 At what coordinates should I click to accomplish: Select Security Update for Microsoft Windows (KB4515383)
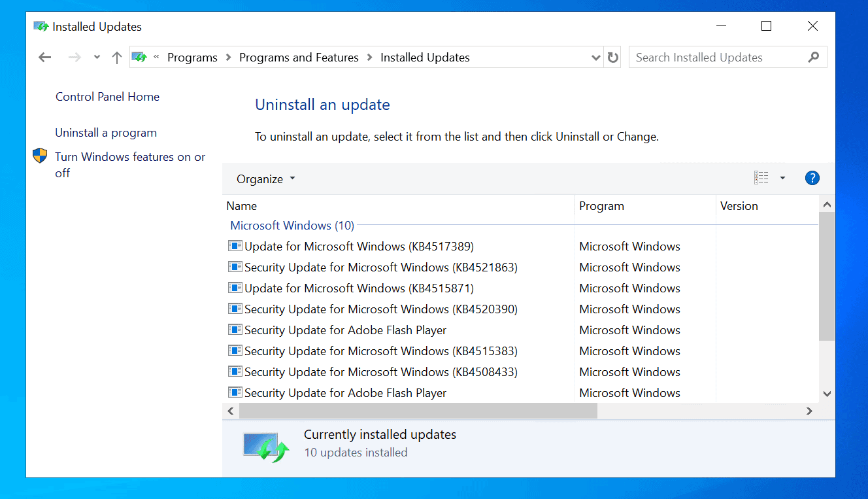point(381,351)
